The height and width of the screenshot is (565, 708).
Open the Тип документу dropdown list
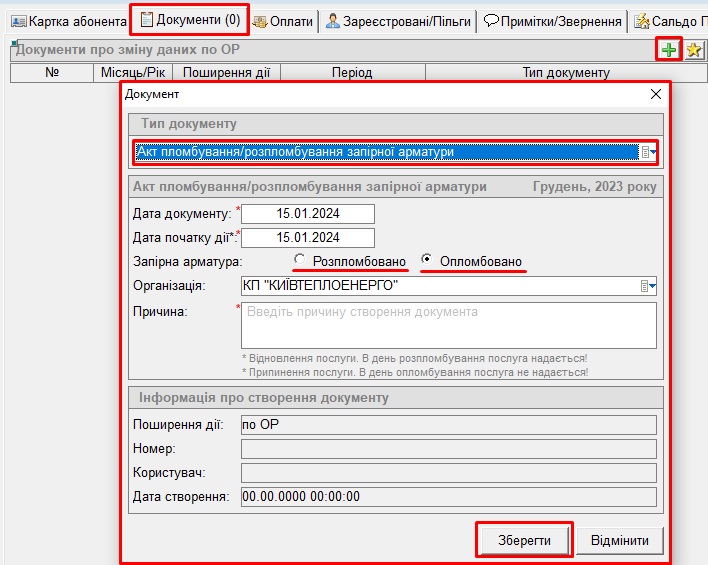[x=648, y=152]
